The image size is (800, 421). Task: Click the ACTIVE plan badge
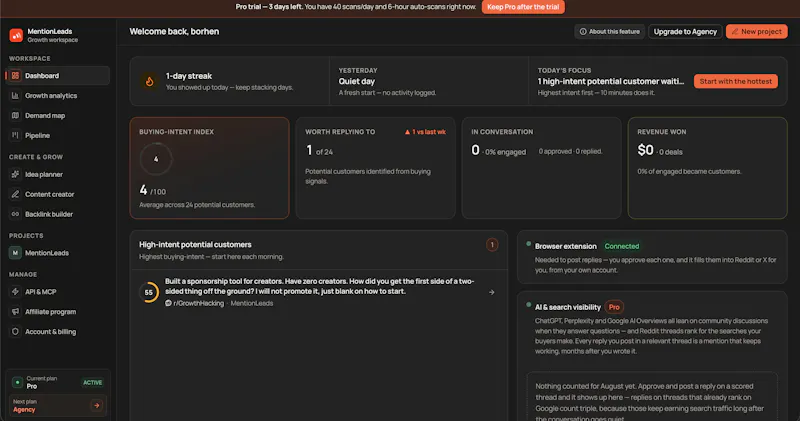point(92,382)
